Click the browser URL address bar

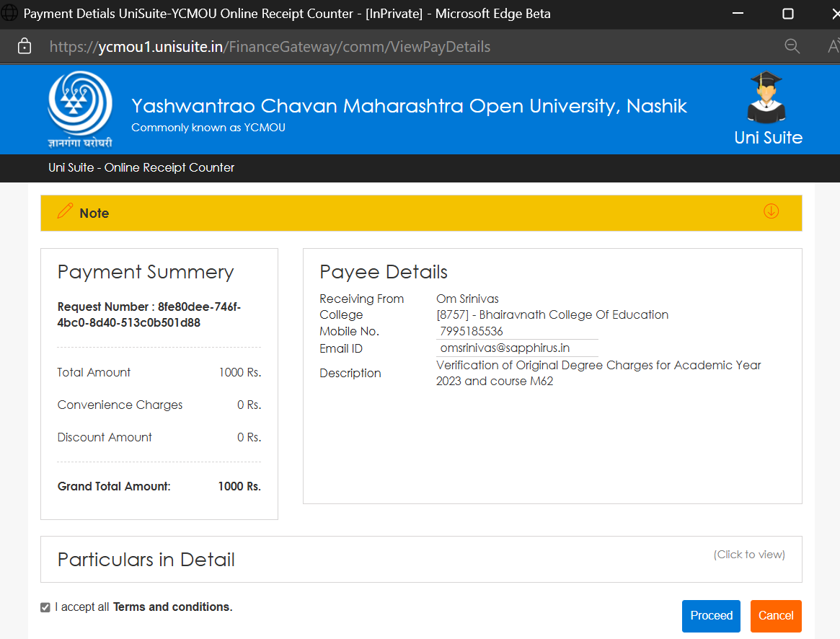(361, 47)
